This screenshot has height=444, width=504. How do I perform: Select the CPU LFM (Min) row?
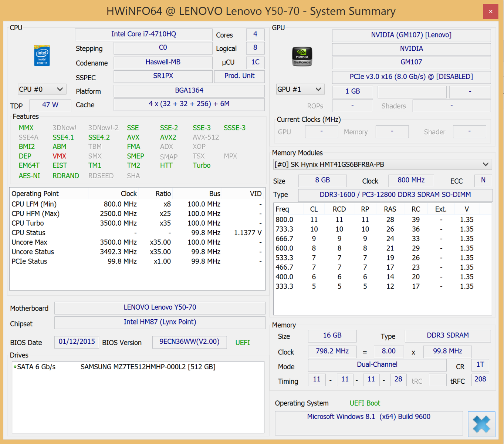pyautogui.click(x=137, y=204)
